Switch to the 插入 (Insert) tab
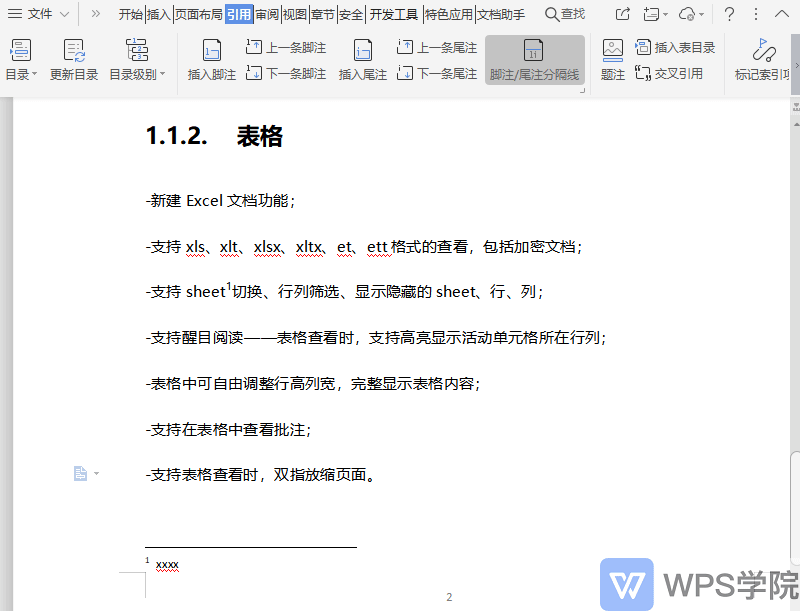Viewport: 800px width, 611px height. coord(159,14)
